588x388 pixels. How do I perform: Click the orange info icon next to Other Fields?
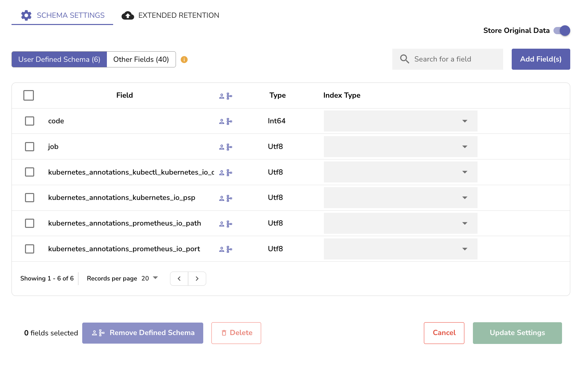pyautogui.click(x=184, y=60)
